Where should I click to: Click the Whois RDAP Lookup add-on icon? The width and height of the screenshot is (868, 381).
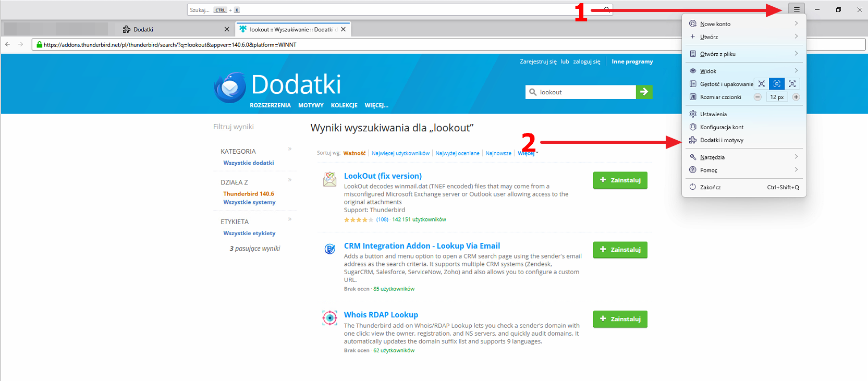329,317
